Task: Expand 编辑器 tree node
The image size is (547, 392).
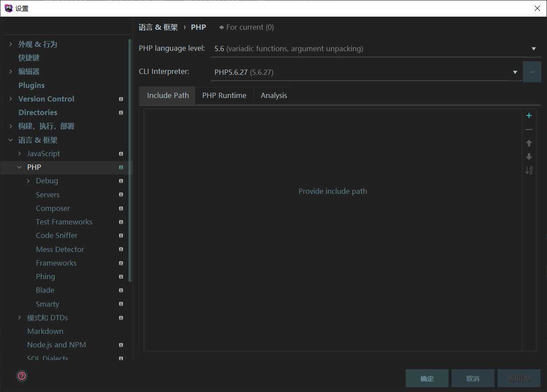Action: tap(11, 71)
